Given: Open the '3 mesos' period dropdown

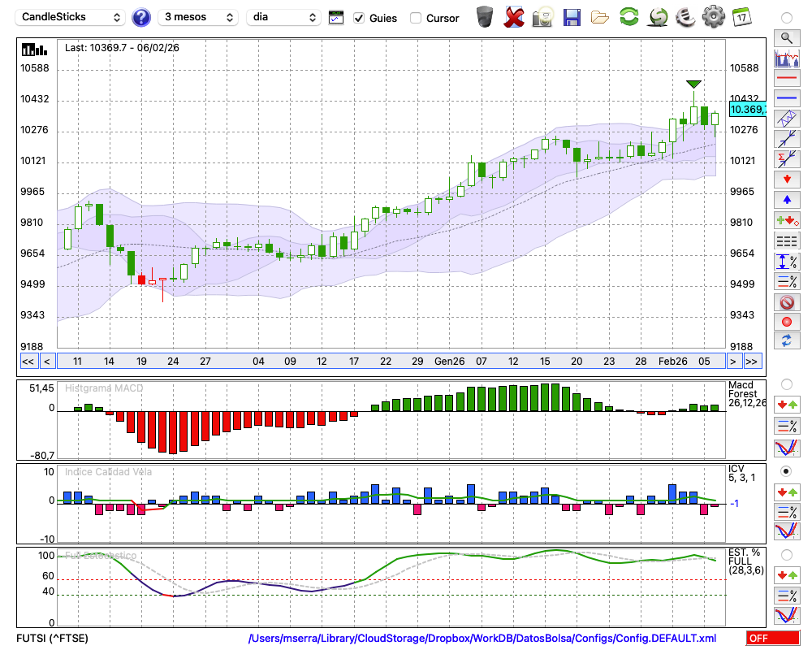Looking at the screenshot, I should (198, 17).
